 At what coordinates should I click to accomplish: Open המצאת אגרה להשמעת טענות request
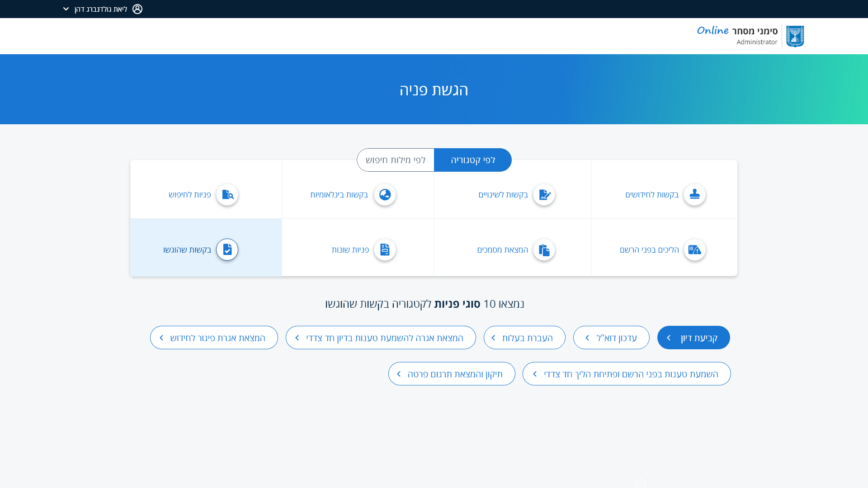[x=381, y=338]
